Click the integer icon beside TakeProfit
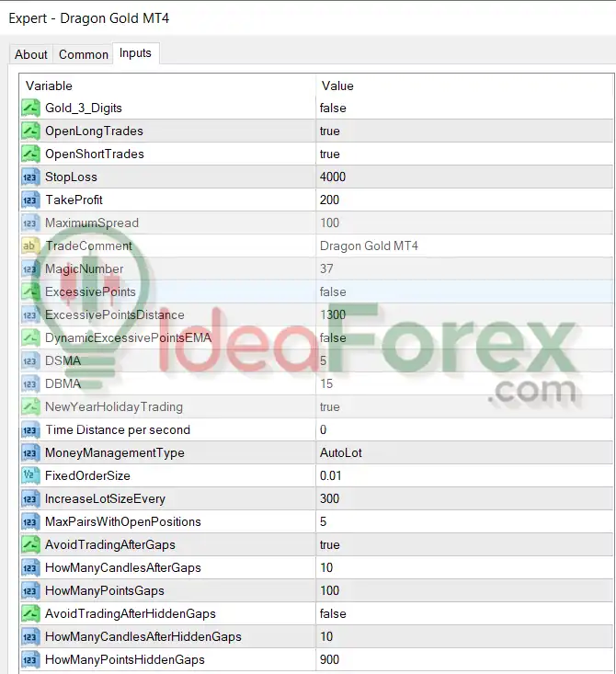Viewport: 616px width, 674px height. pyautogui.click(x=30, y=200)
